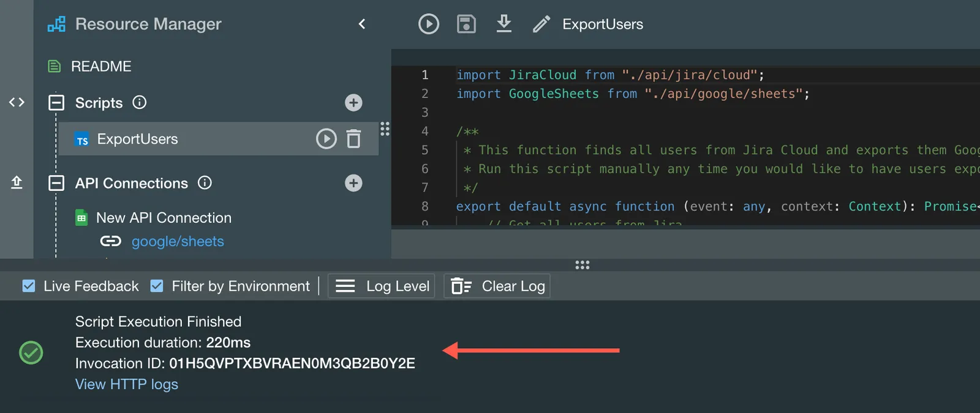The width and height of the screenshot is (980, 413).
Task: Collapse the Resource Manager panel chevron
Action: [x=362, y=24]
